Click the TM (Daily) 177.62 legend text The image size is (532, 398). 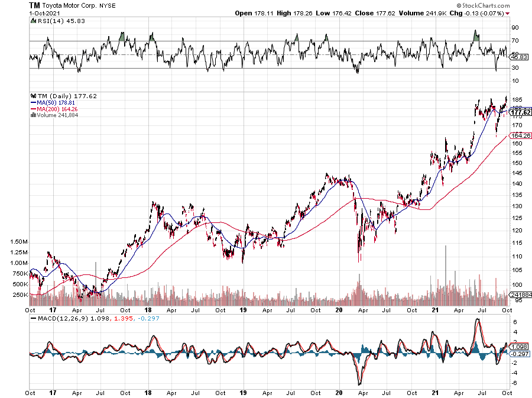click(x=67, y=96)
